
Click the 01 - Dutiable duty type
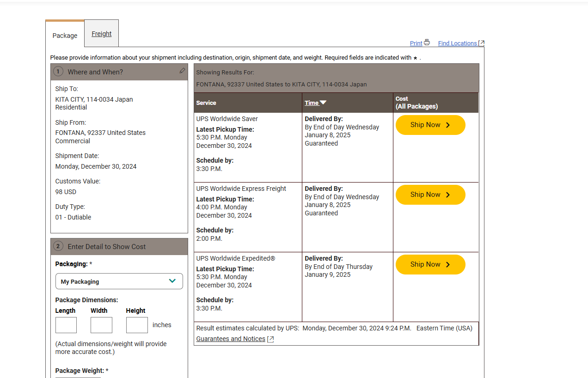click(x=73, y=217)
